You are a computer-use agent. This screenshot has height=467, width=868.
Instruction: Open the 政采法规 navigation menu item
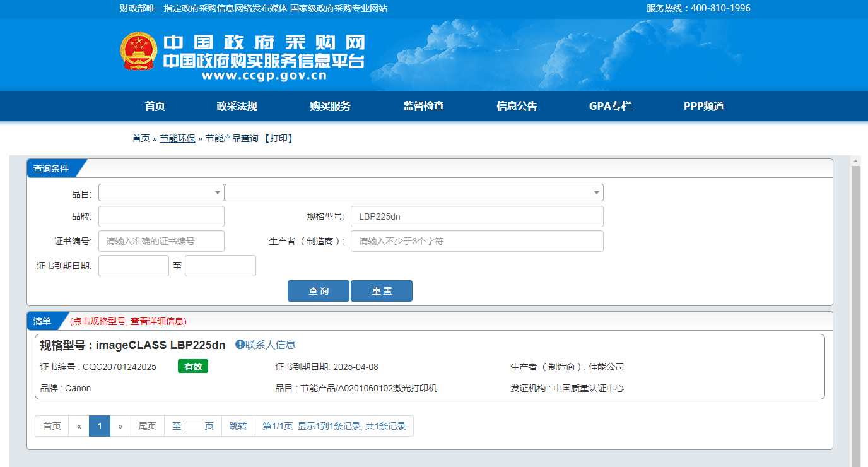(237, 106)
